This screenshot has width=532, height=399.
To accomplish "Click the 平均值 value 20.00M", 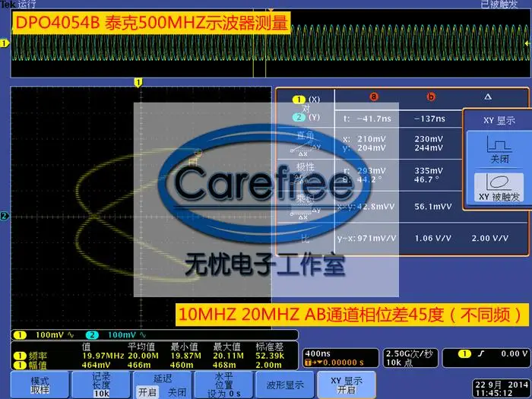I will pos(143,356).
